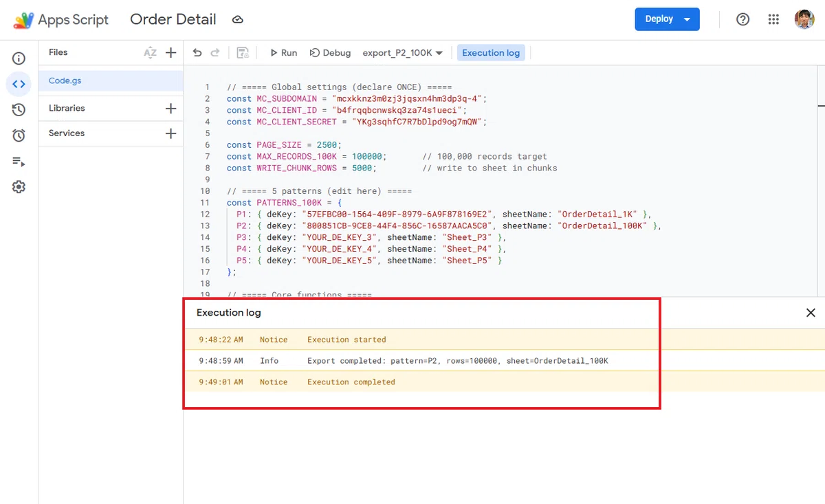Click the Execution log panel heading
The width and height of the screenshot is (825, 504).
229,313
